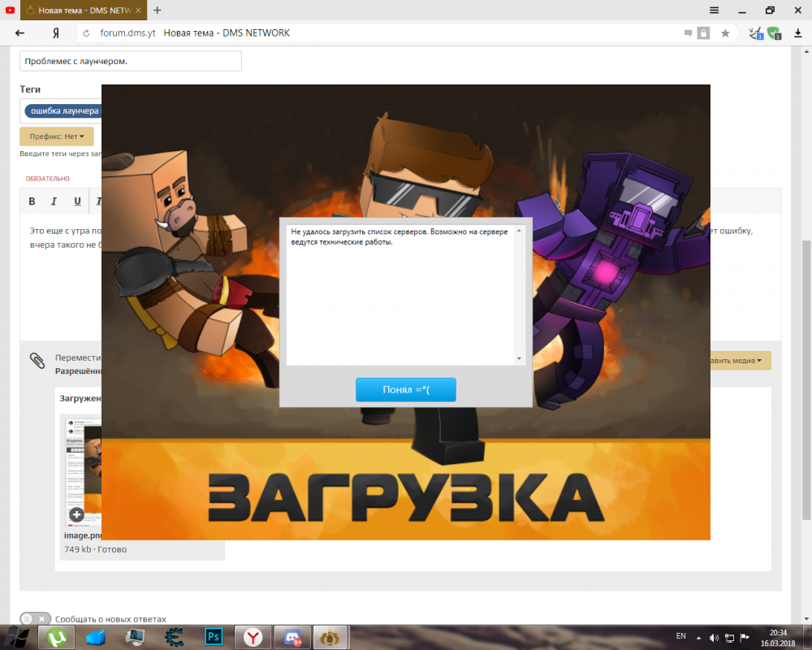
Task: Click the Bold formatting button
Action: click(32, 201)
